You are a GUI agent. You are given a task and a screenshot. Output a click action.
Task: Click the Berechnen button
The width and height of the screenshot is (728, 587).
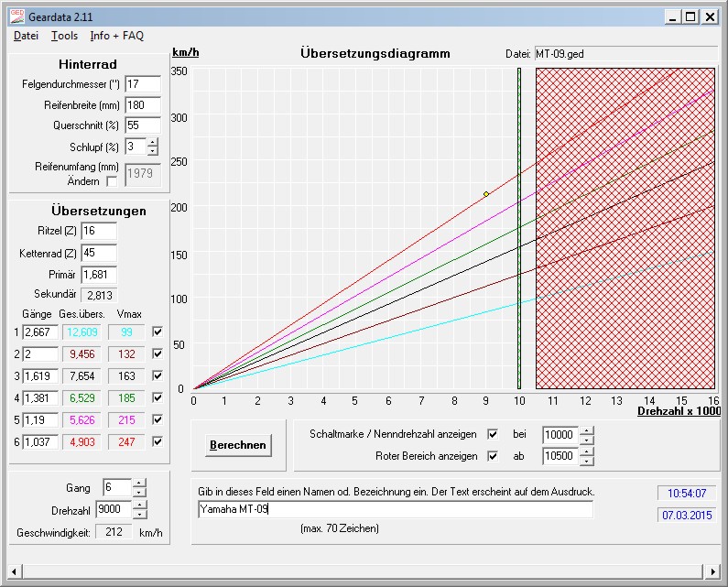click(238, 445)
